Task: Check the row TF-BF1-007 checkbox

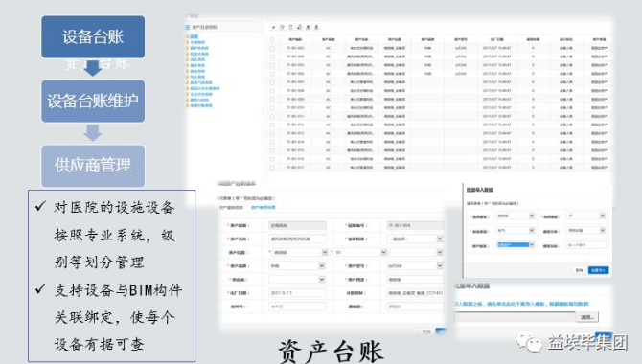Action: (272, 81)
